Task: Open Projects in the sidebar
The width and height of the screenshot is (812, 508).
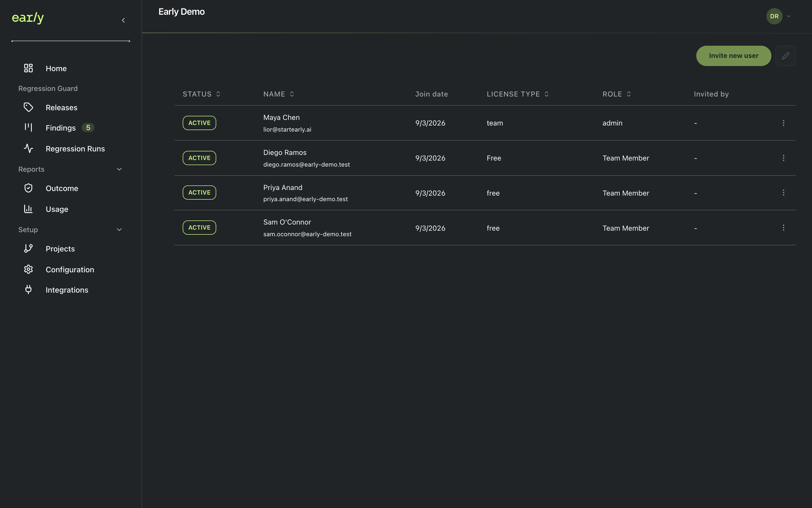Action: pyautogui.click(x=60, y=249)
